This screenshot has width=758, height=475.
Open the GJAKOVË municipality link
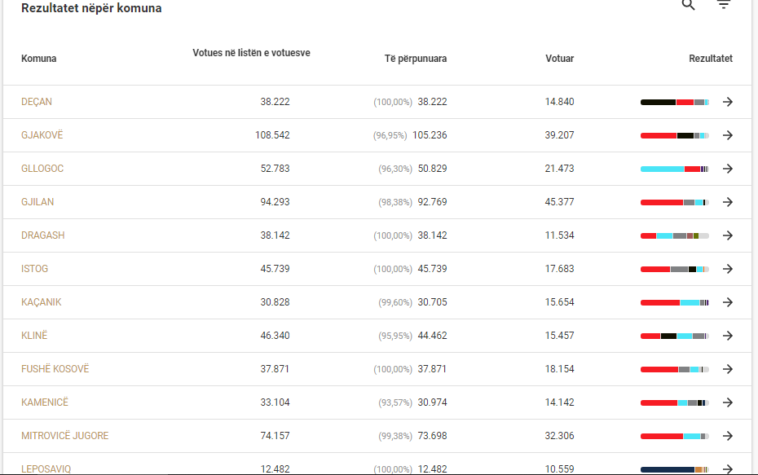pos(41,135)
